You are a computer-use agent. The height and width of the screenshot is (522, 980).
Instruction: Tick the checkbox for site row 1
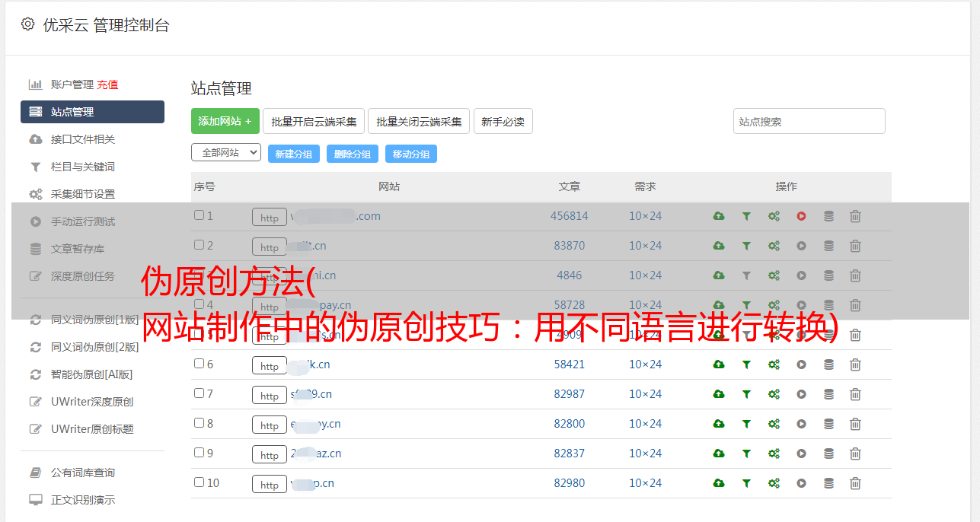point(199,215)
